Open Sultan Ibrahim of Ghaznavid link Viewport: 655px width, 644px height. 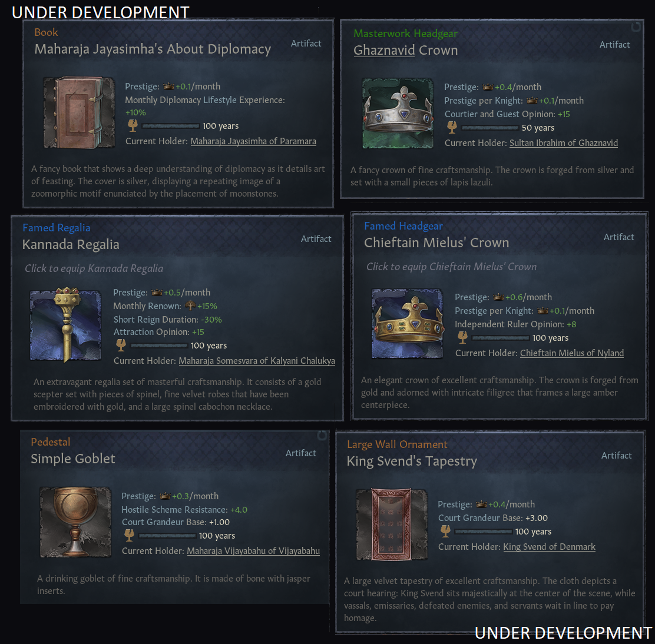point(564,142)
